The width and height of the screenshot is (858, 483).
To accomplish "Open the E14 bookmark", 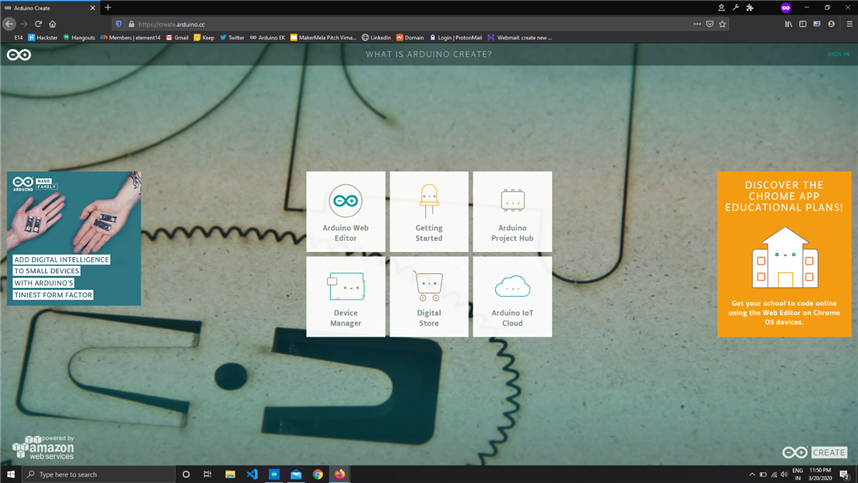I will [18, 38].
